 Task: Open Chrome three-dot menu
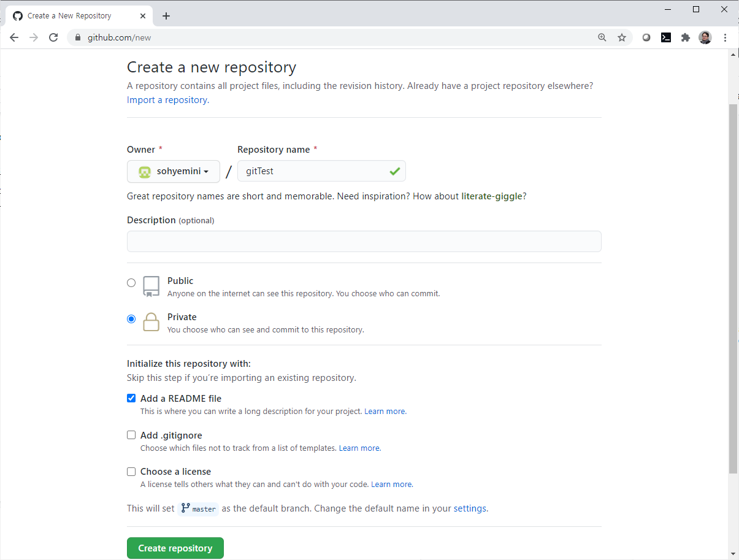[x=726, y=37]
